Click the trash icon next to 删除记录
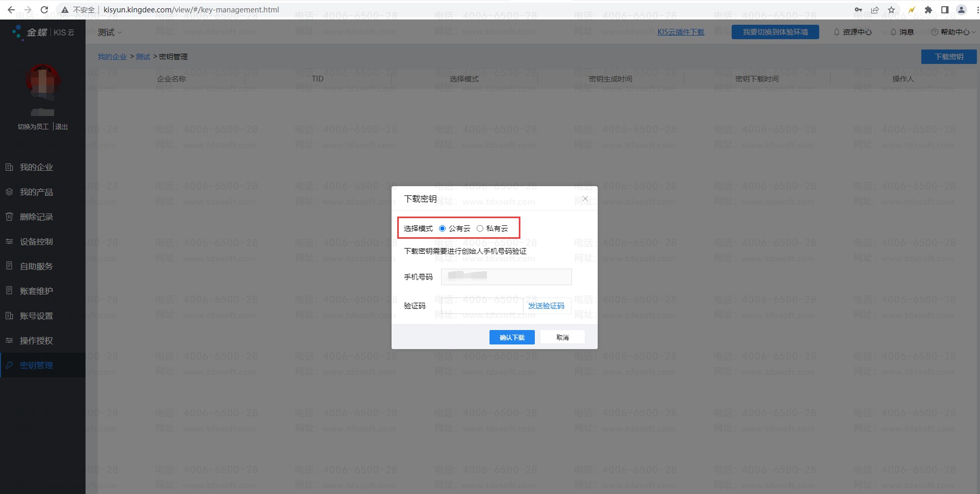This screenshot has width=980, height=494. [x=9, y=217]
